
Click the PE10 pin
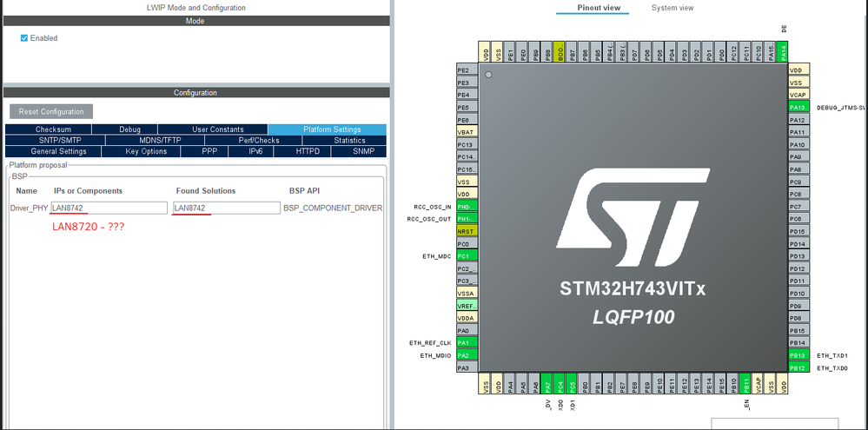click(659, 383)
